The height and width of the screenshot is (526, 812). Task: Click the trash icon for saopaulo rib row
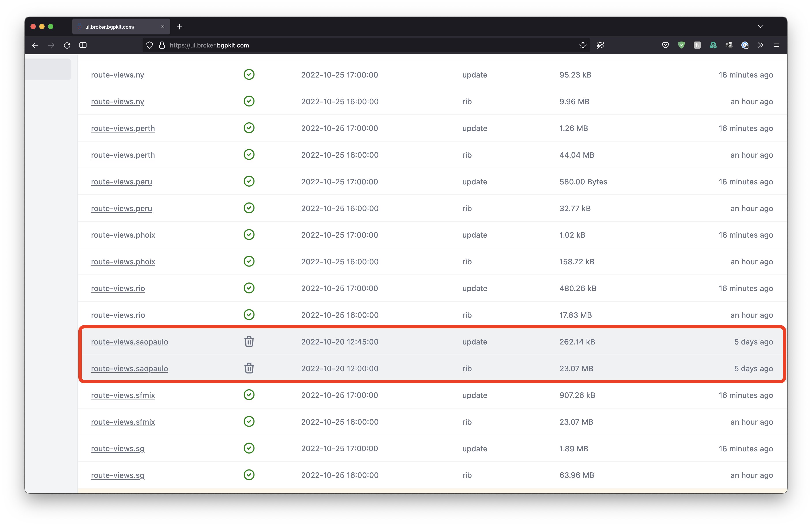[249, 368]
